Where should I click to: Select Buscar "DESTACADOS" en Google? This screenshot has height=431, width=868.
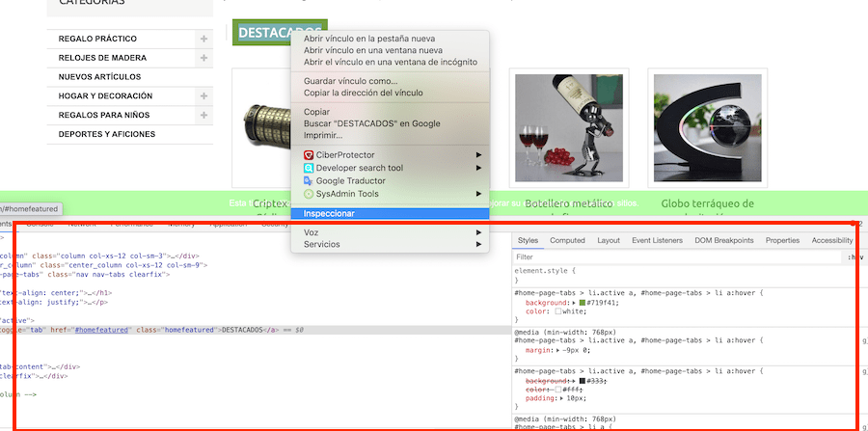[372, 123]
